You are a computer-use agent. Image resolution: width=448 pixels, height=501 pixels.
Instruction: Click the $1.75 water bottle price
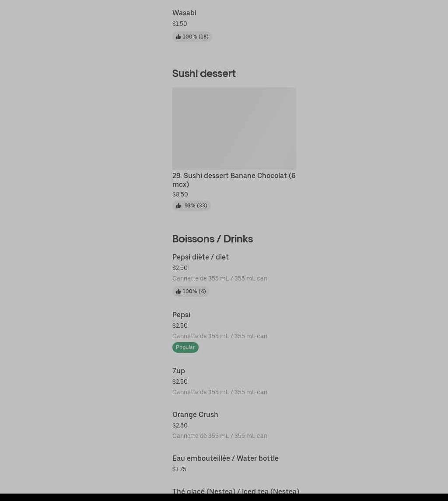(x=179, y=469)
